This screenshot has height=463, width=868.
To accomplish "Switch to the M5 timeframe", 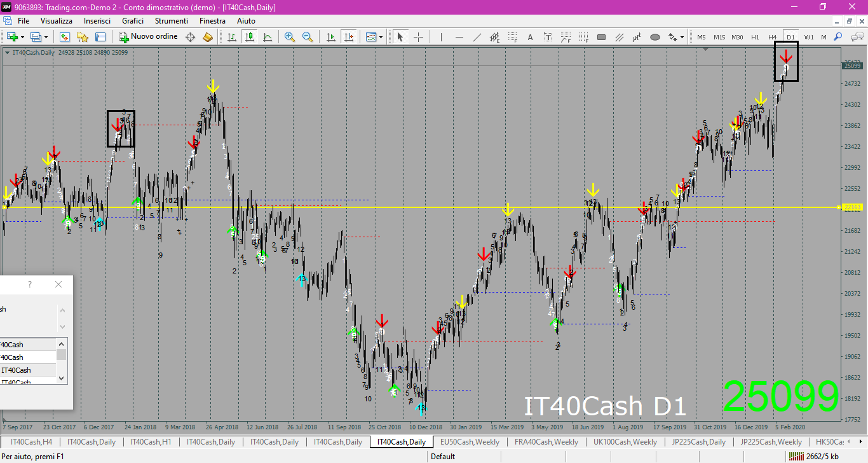I will pos(701,37).
